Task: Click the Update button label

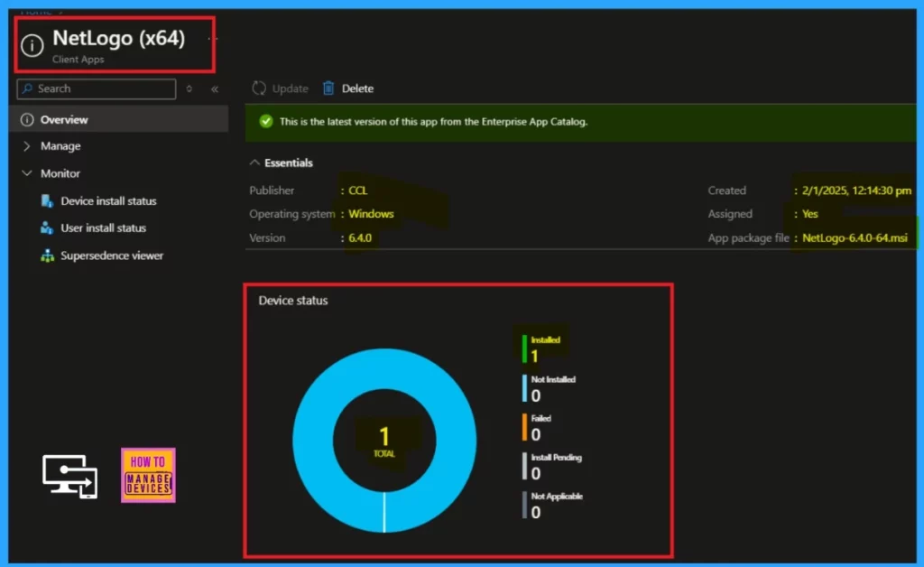Action: coord(290,89)
